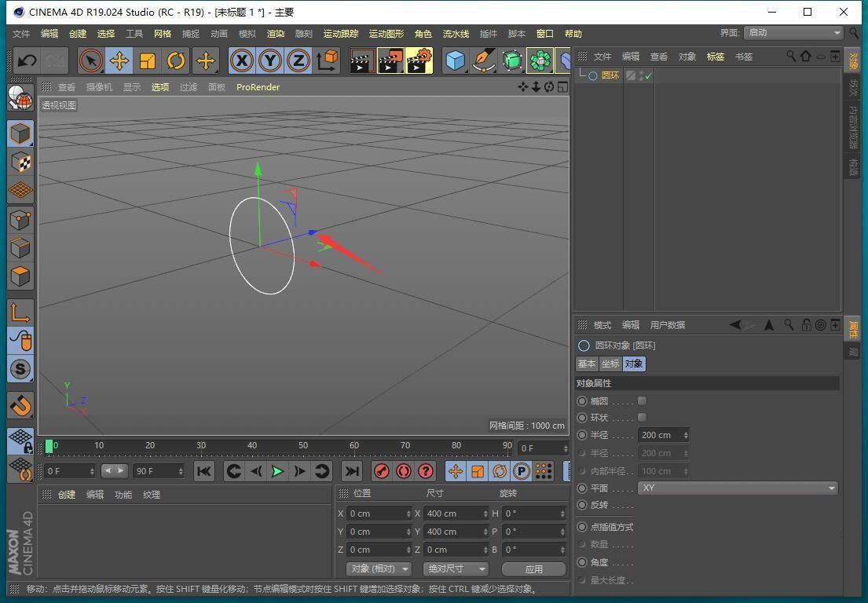Toggle Autokeying red button
This screenshot has height=603, width=868.
404,471
